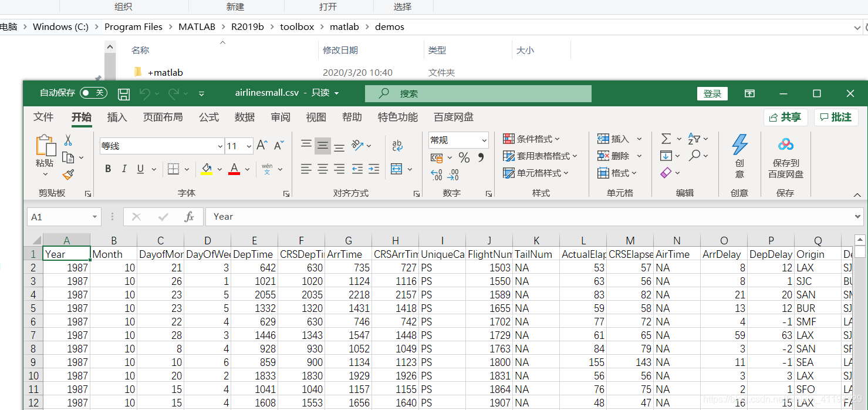The image size is (868, 410).
Task: Click the Excel search box
Action: (x=478, y=93)
